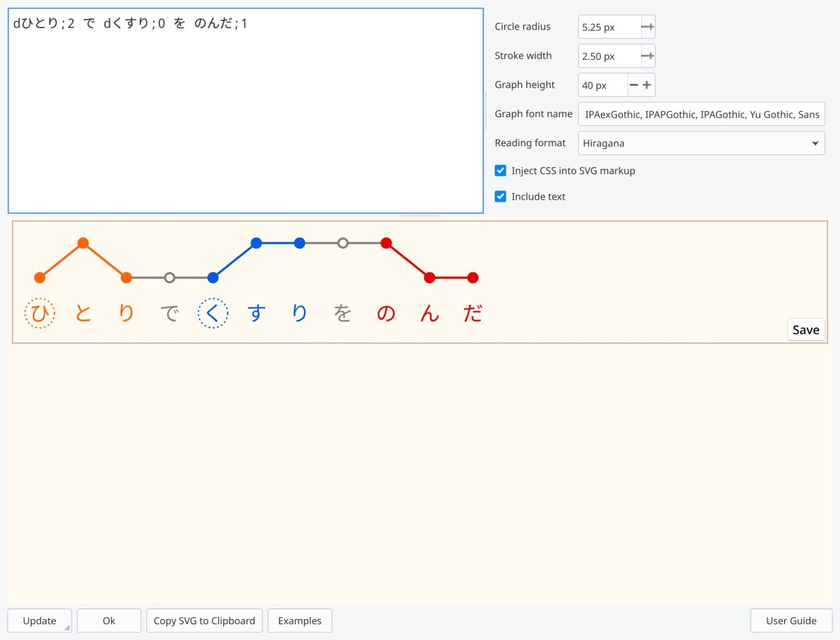Uncheck the Include text checkbox
The height and width of the screenshot is (640, 840).
[501, 196]
